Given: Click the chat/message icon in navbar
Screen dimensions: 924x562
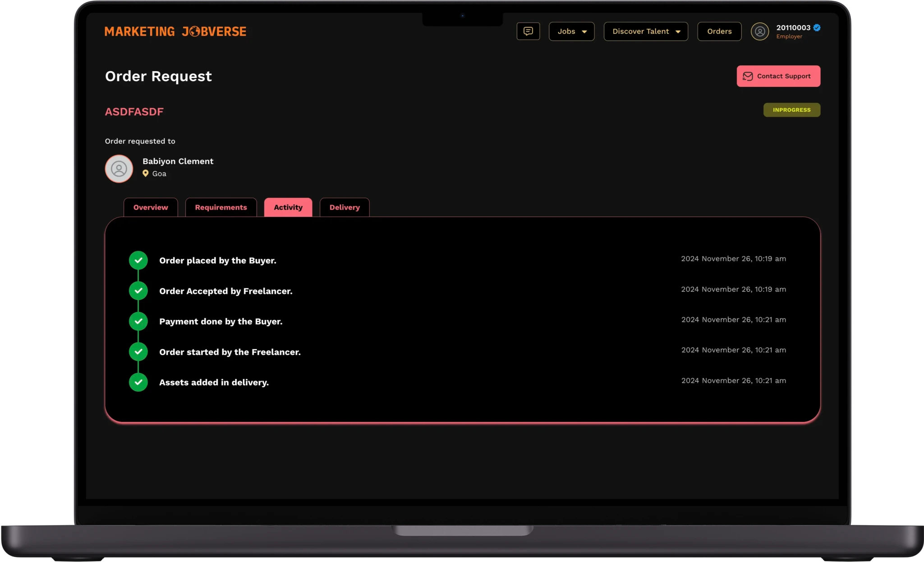Looking at the screenshot, I should pyautogui.click(x=528, y=31).
